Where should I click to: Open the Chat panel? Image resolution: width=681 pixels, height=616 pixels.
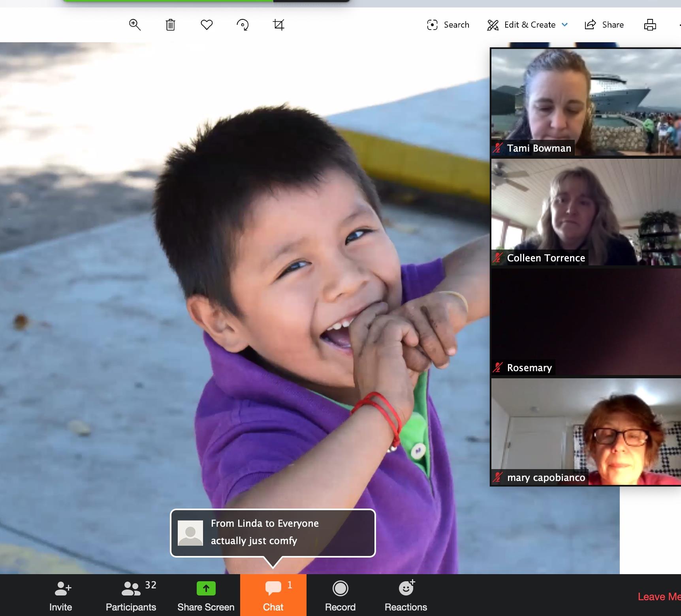273,595
